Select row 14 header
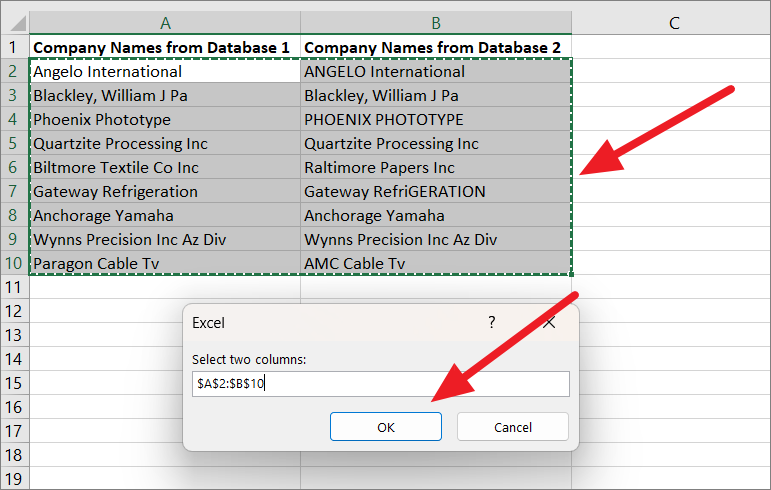The height and width of the screenshot is (490, 771). (13, 359)
